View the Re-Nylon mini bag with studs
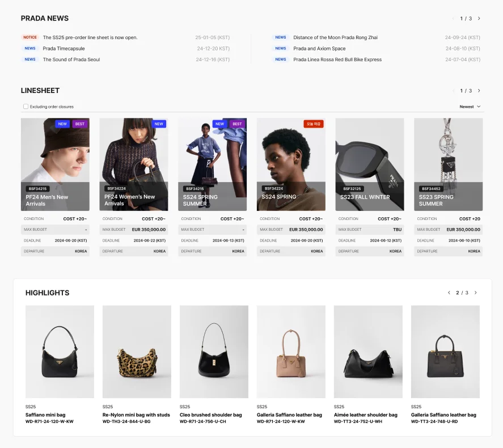This screenshot has height=448, width=503. 136,352
